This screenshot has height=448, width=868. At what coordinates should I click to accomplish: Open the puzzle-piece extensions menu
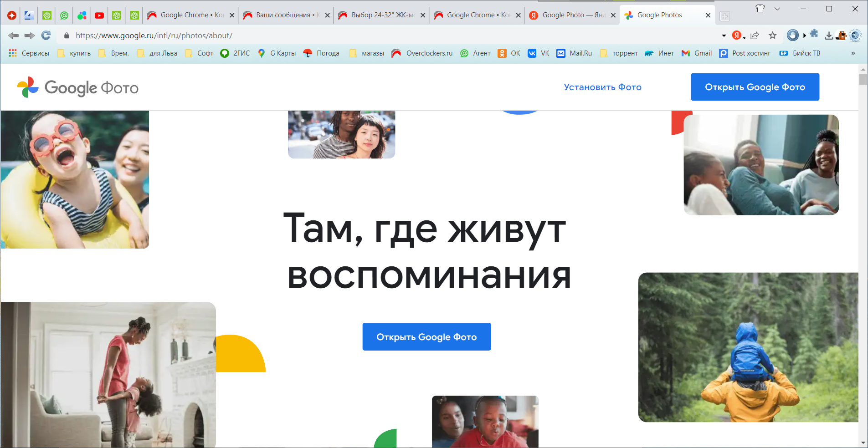814,34
